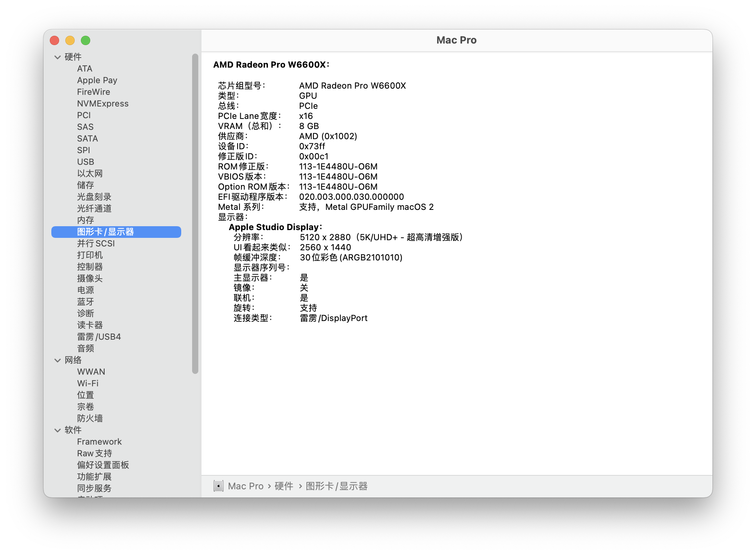756x555 pixels.
Task: Click the yellow minimize window button
Action: 70,40
